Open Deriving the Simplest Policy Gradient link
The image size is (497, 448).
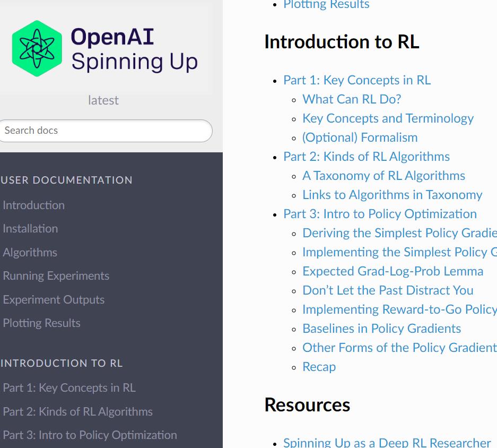tap(399, 233)
